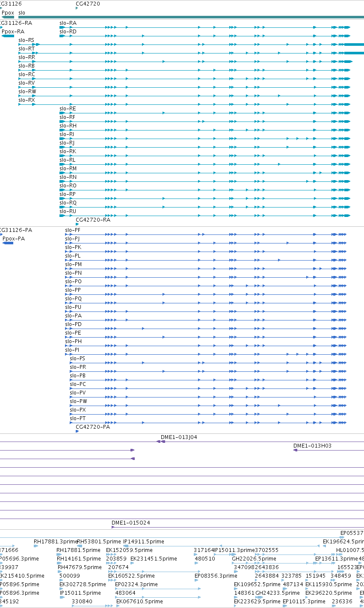364x608 pixels.
Task: Pick the slo-RC transcript label
Action: pos(27,74)
